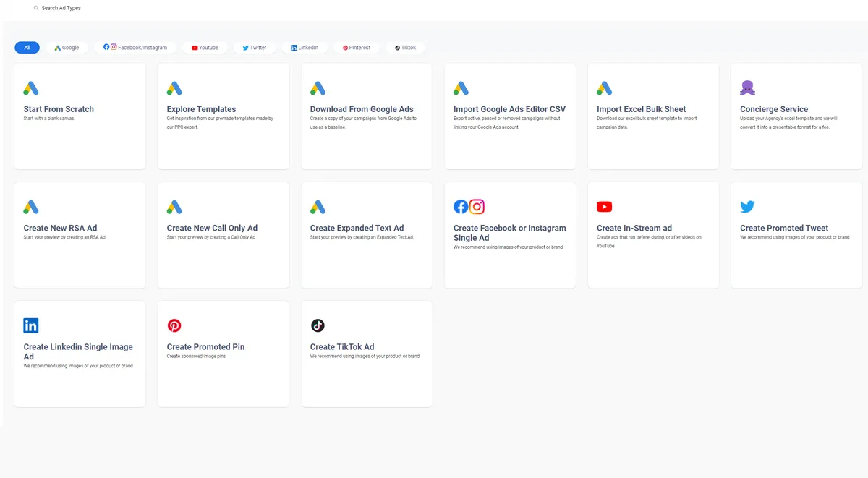Click 'Upload your Agency's excel template' description
Viewport: 868px width, 478px height.
(x=789, y=123)
